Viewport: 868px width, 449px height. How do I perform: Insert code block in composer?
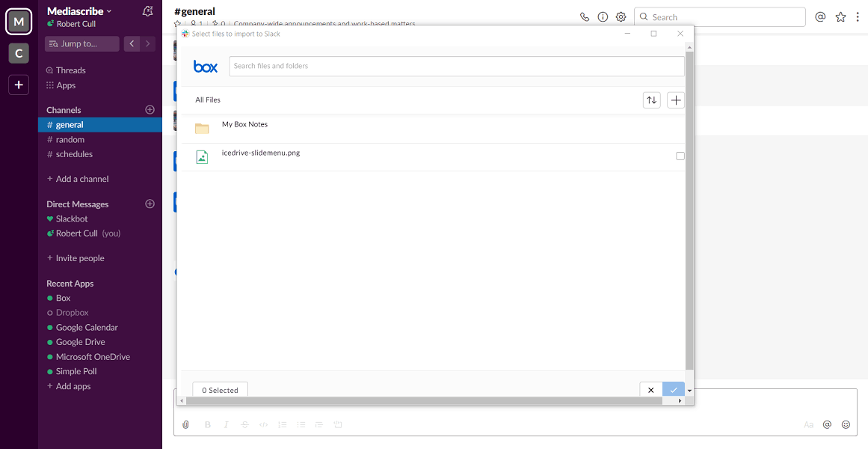pos(338,424)
